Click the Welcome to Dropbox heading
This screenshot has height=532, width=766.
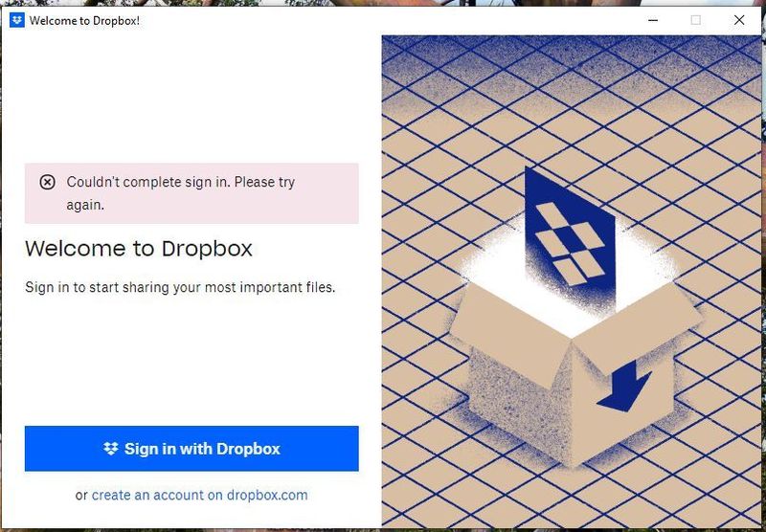(x=139, y=249)
